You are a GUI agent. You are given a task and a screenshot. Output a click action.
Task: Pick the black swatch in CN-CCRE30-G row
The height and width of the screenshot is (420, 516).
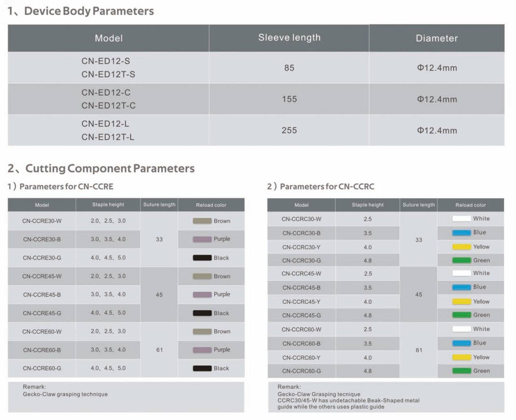[x=202, y=258]
